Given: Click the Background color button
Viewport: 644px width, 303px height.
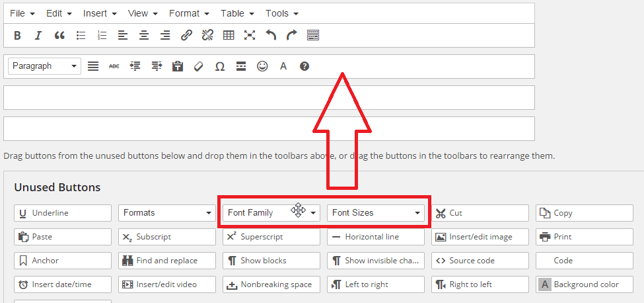Looking at the screenshot, I should (x=585, y=284).
